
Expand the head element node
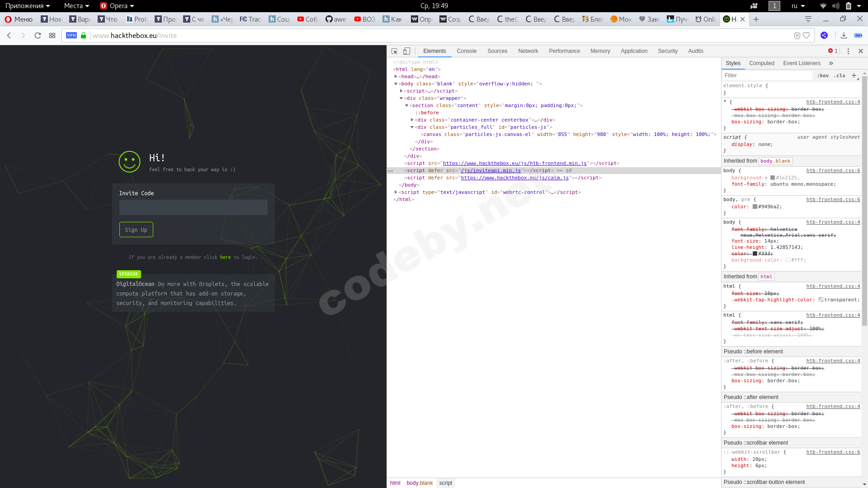396,76
